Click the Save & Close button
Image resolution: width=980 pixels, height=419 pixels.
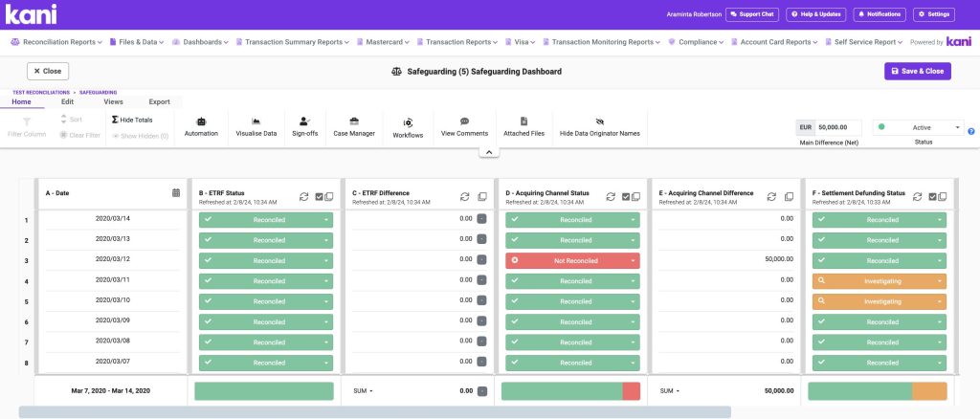pos(917,71)
